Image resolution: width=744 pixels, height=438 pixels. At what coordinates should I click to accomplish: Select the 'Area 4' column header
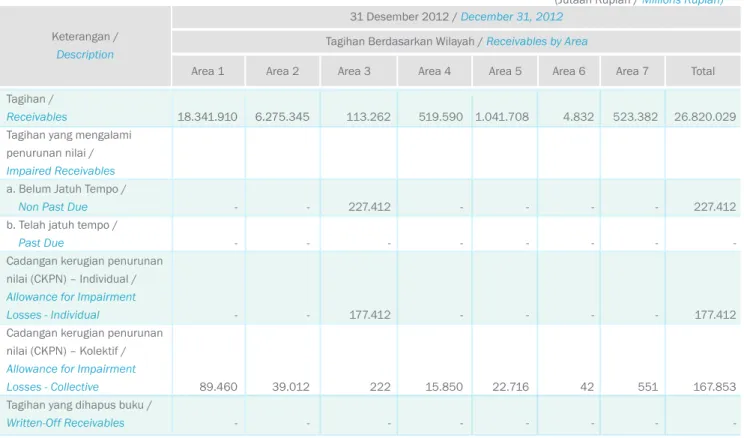coord(434,71)
